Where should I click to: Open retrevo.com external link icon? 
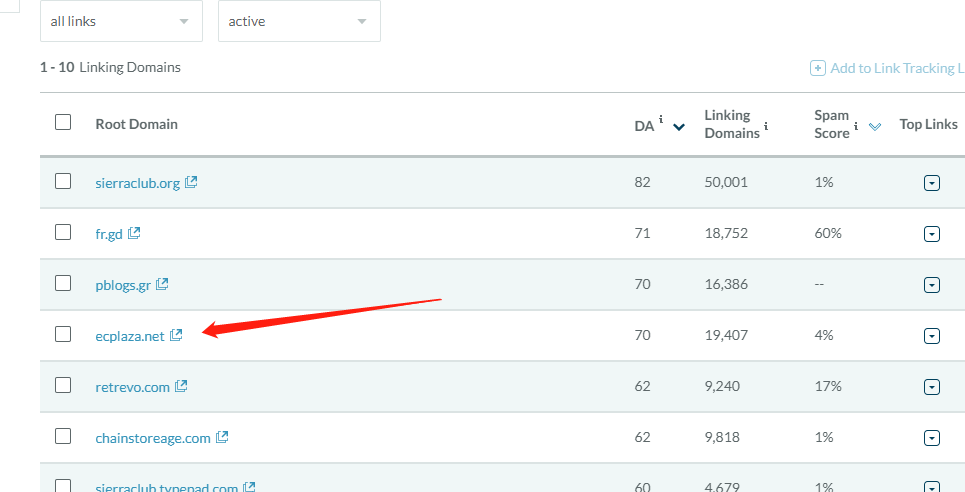click(181, 386)
